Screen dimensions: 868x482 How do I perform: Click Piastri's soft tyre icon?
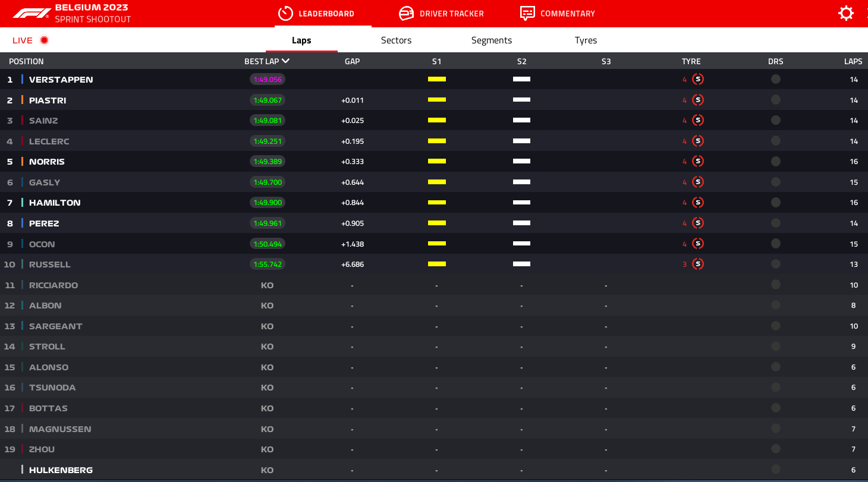point(698,100)
